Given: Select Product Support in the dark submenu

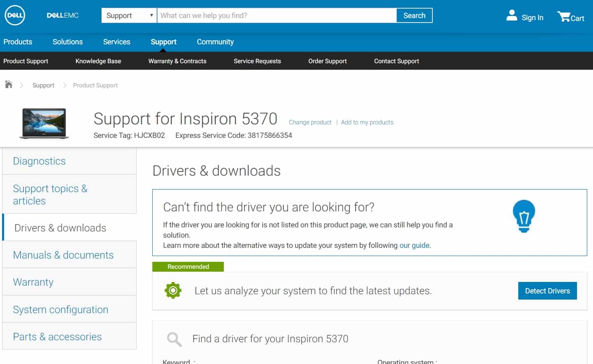Looking at the screenshot, I should tap(26, 61).
